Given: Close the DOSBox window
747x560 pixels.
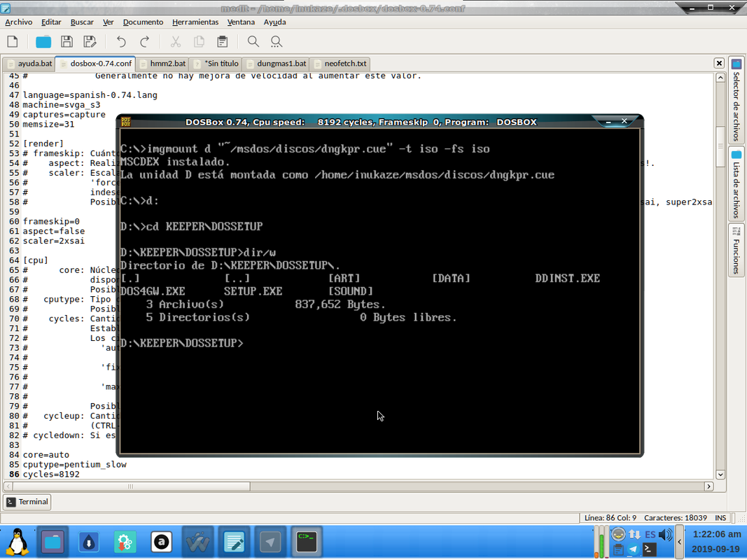Looking at the screenshot, I should (624, 121).
